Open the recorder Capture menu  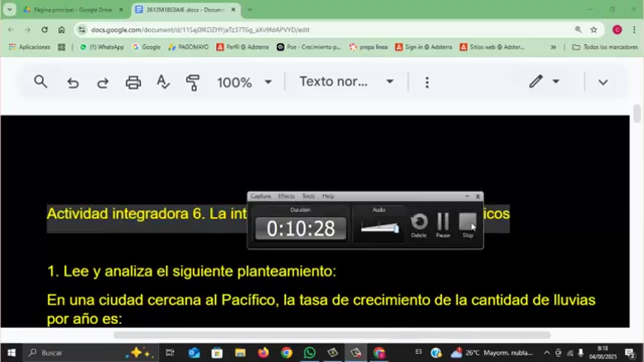tap(261, 196)
